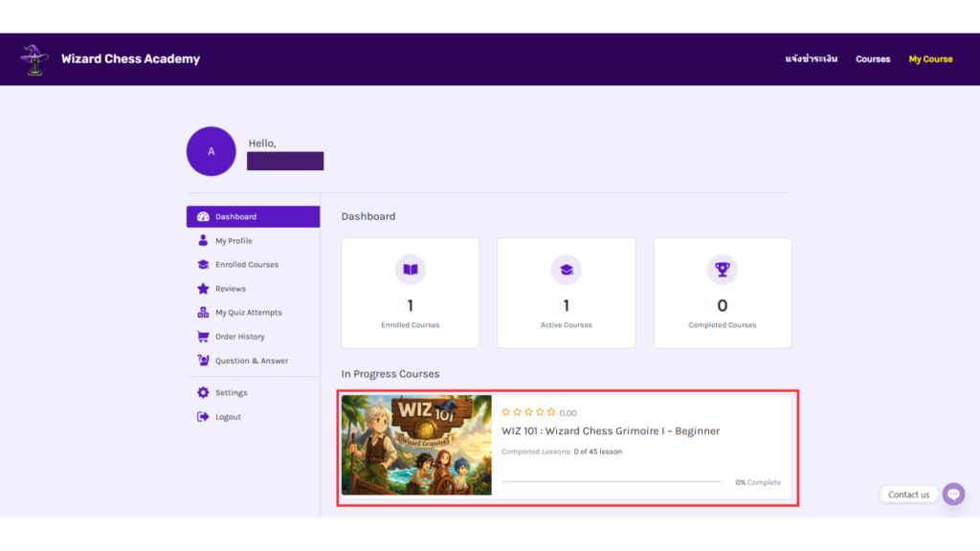This screenshot has height=551, width=980.
Task: Click the Question & Answer icon
Action: tap(203, 361)
